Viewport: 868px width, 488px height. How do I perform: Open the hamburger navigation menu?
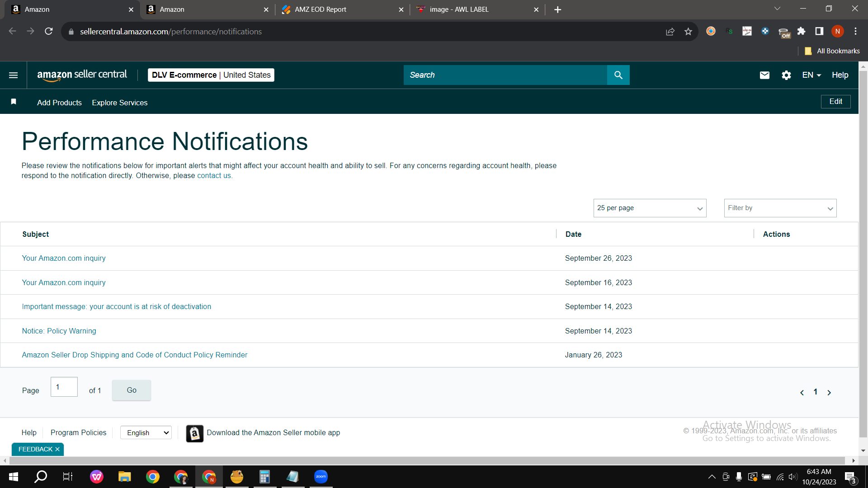point(14,75)
